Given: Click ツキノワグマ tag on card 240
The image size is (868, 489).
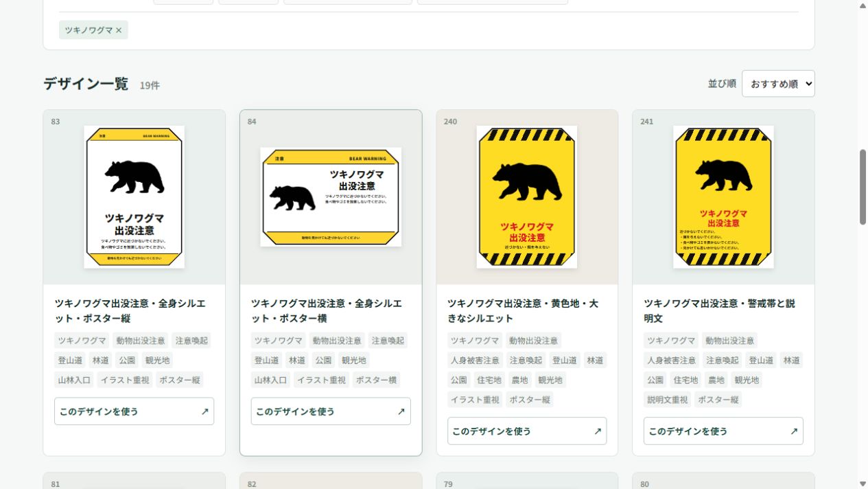Looking at the screenshot, I should pos(475,340).
